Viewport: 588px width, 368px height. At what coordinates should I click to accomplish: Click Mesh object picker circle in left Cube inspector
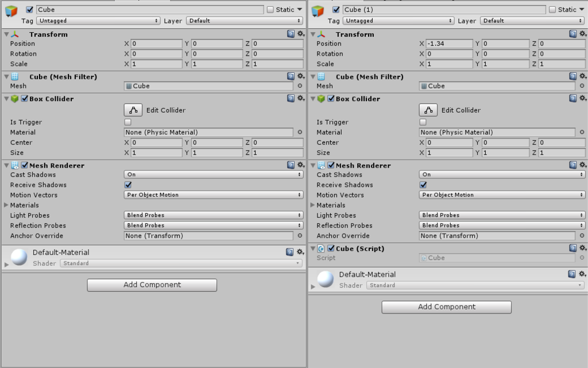(300, 86)
